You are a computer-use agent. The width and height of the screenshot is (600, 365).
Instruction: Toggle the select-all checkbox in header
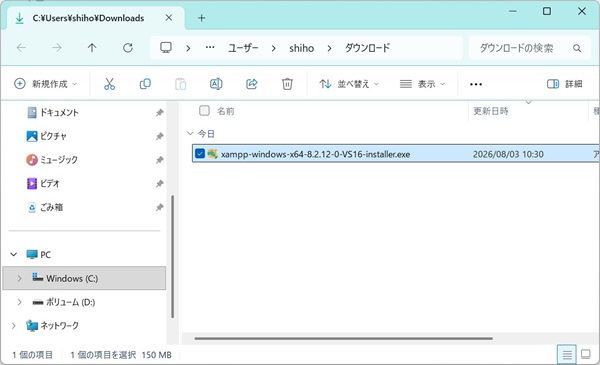204,111
